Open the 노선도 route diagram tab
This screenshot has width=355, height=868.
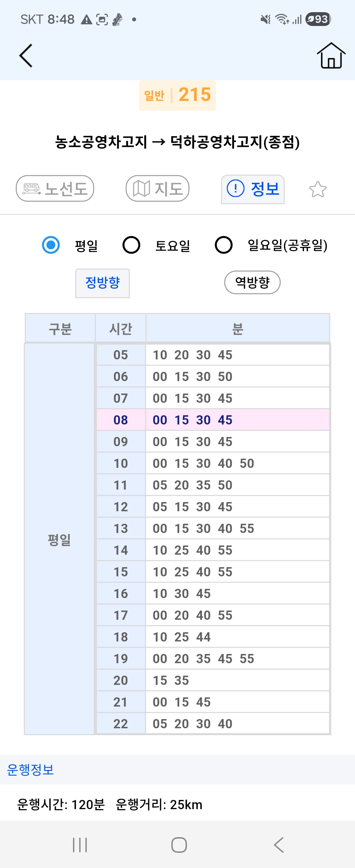pos(55,188)
